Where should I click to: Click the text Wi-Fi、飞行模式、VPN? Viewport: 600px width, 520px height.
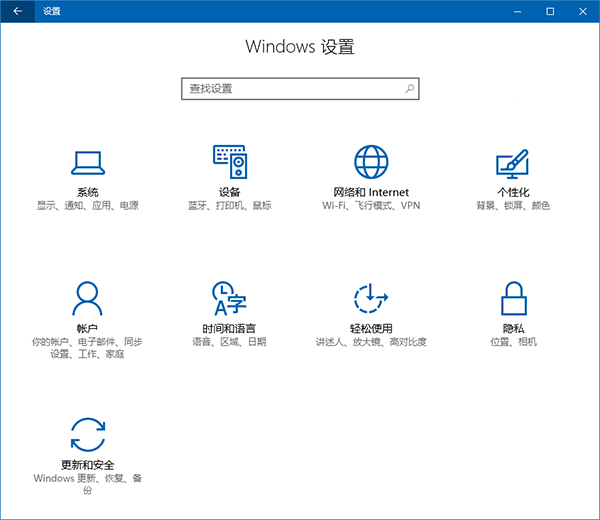pyautogui.click(x=371, y=205)
